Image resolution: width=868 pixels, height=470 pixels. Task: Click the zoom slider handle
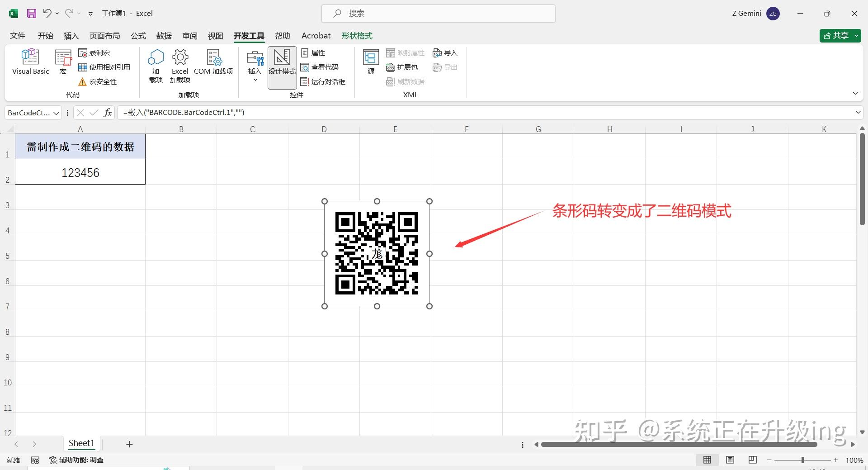803,460
